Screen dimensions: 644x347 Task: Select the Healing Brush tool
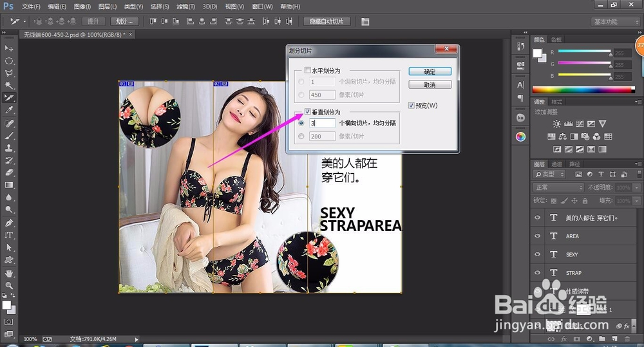coord(8,123)
